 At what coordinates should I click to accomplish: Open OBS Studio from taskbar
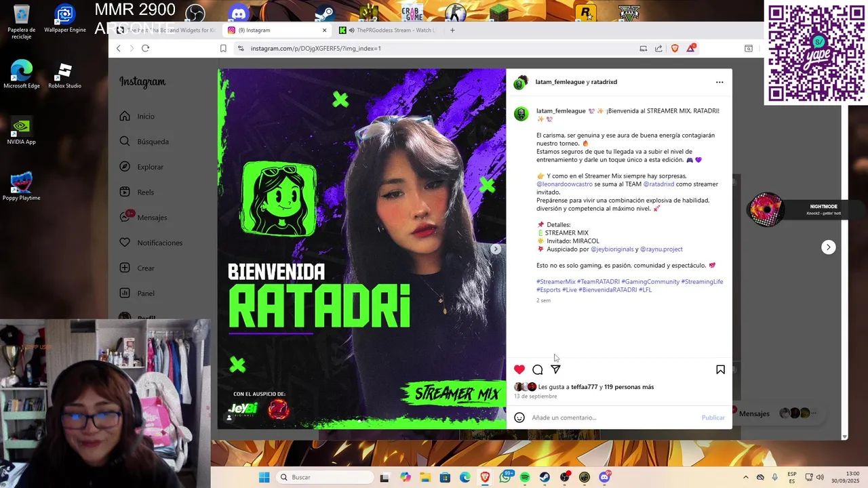565,477
